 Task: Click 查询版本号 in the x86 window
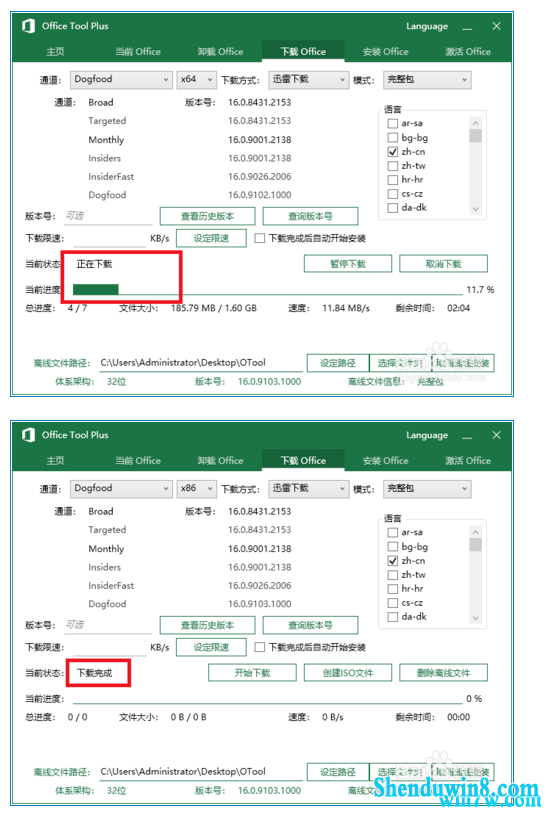click(x=310, y=625)
